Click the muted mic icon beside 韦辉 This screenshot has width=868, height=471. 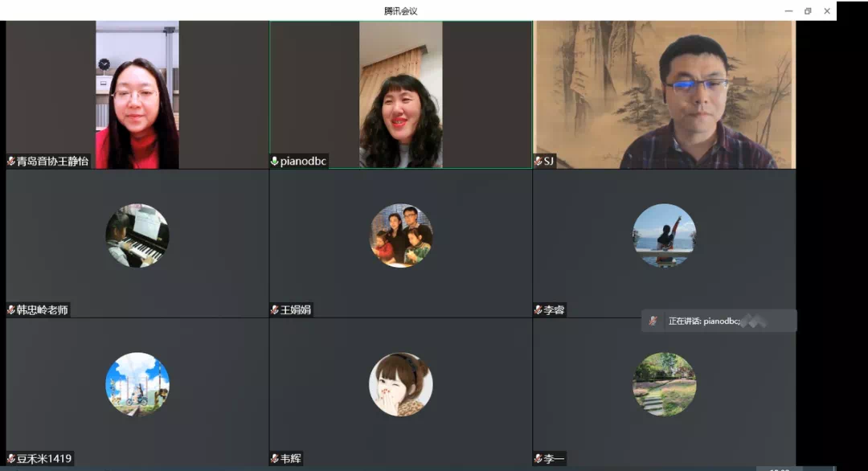tap(275, 459)
